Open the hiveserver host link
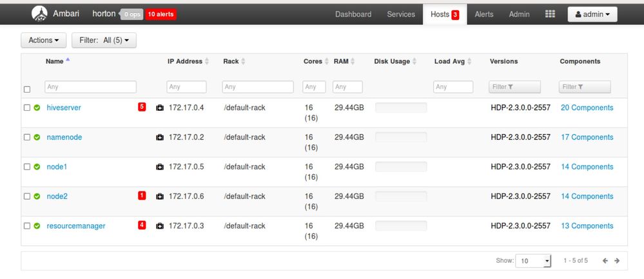Screen dimensions: 644x279 pyautogui.click(x=64, y=108)
